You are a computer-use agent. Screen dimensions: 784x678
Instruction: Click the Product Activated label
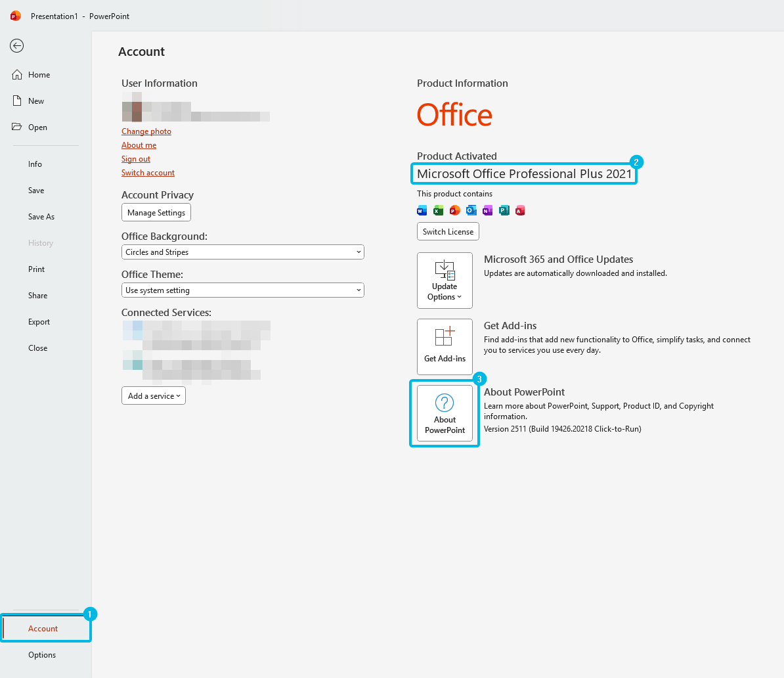pos(456,156)
